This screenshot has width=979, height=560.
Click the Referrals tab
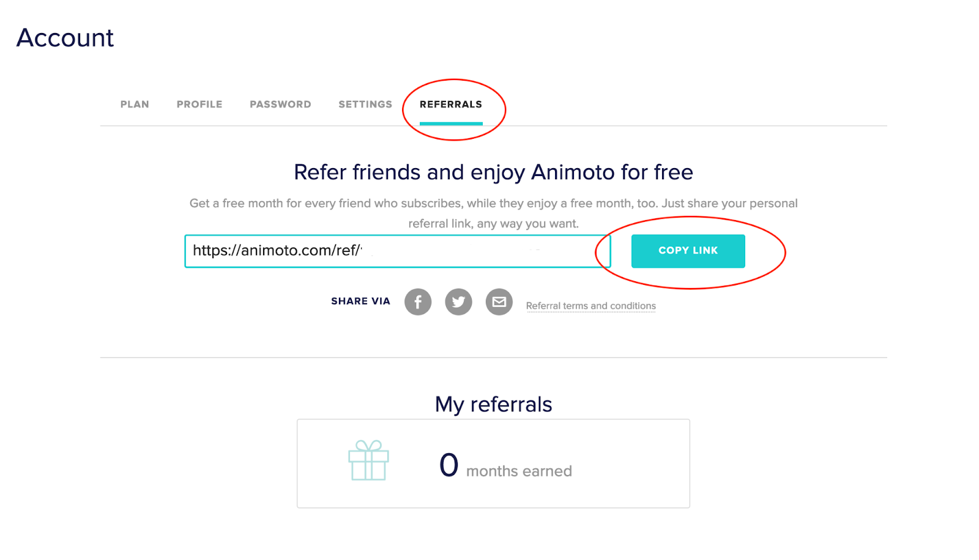click(x=451, y=105)
